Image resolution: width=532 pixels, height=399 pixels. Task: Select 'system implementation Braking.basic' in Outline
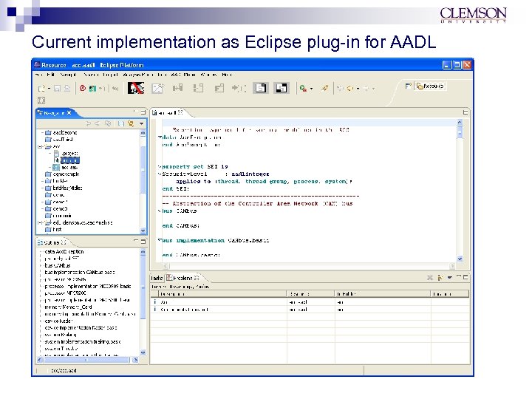(83, 341)
